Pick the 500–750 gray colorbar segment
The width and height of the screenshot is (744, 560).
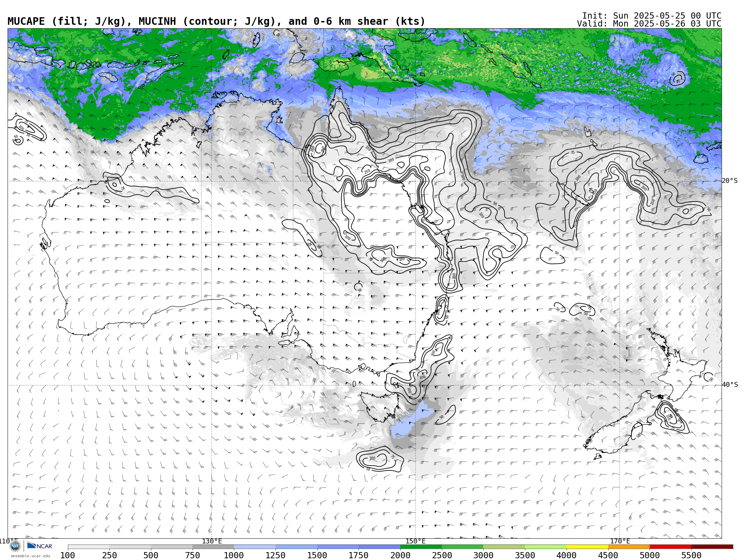tap(172, 547)
